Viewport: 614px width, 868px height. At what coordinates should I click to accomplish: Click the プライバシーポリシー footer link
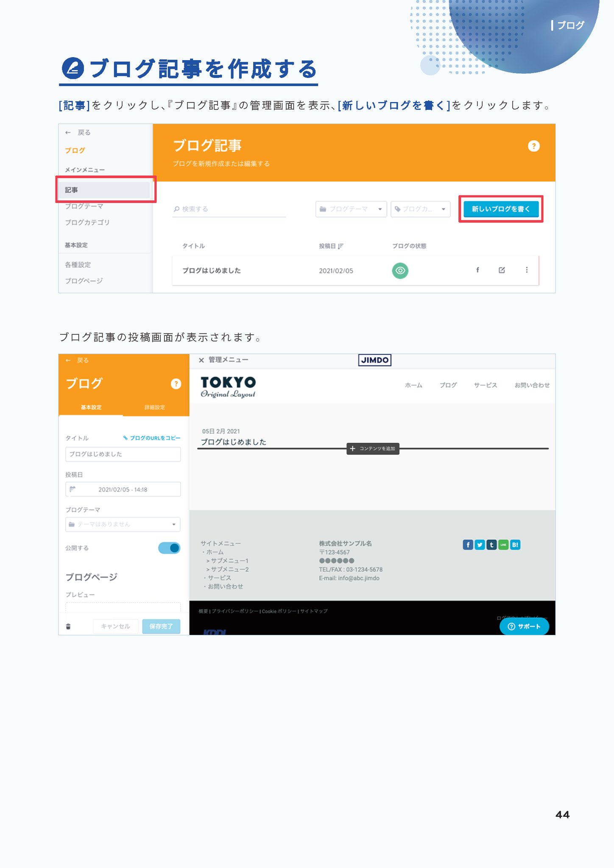tap(235, 611)
